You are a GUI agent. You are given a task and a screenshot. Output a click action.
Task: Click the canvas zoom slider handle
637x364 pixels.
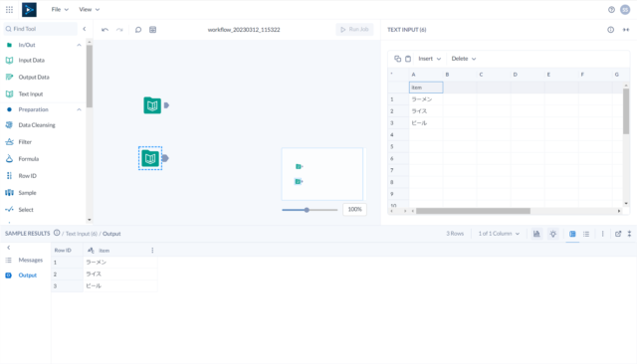pos(307,210)
